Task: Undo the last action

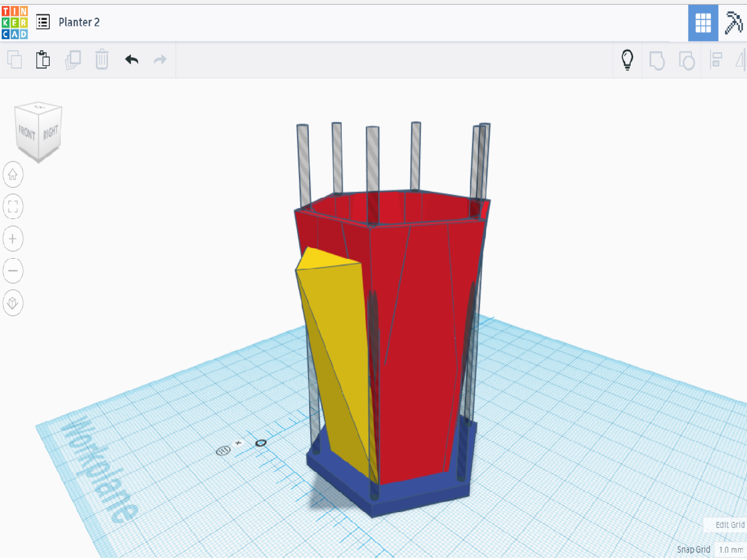Action: (x=132, y=60)
